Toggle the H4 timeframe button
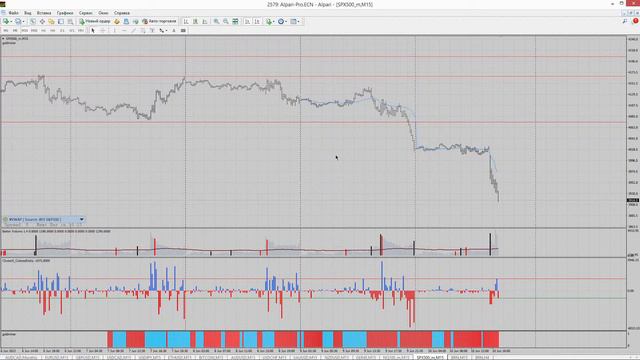The width and height of the screenshot is (640, 360). [53, 31]
